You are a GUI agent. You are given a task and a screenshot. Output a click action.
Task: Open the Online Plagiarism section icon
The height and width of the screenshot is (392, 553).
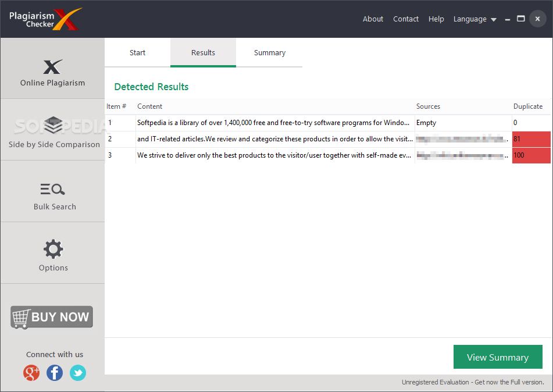(x=53, y=67)
